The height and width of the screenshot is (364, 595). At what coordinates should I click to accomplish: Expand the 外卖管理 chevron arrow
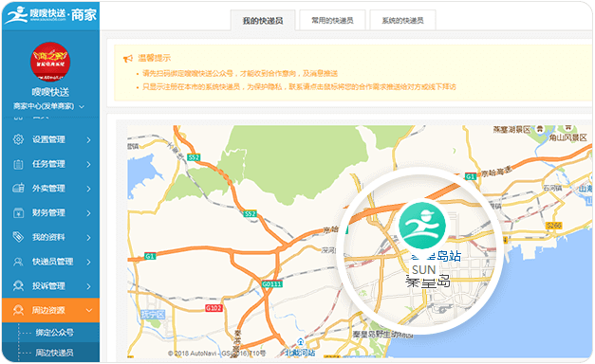pos(88,189)
